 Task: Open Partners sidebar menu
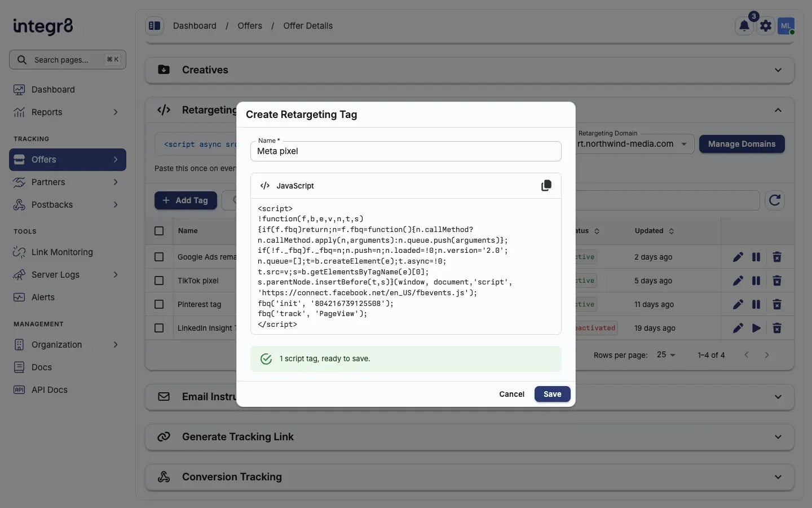pyautogui.click(x=68, y=182)
